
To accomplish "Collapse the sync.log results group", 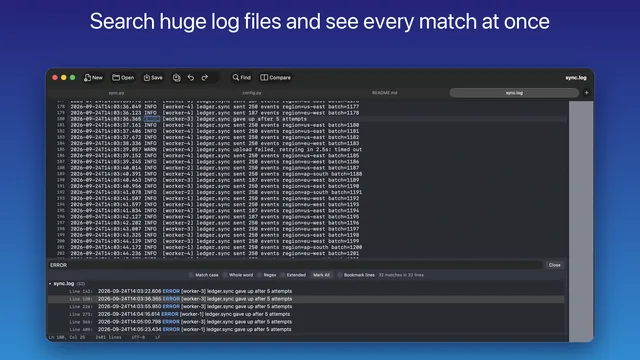I will click(x=50, y=284).
